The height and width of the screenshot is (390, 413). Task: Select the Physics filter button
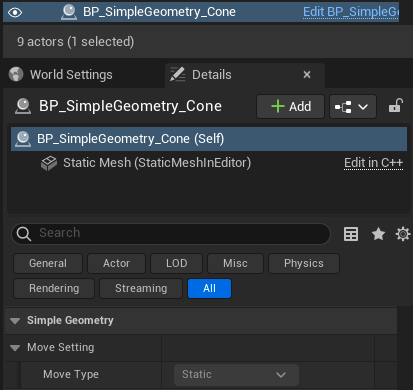pos(304,263)
